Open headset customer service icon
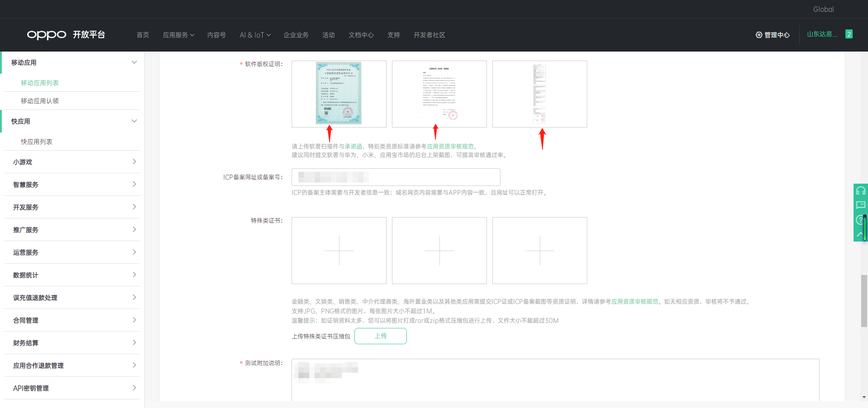Viewport: 868px width, 408px height. (860, 191)
